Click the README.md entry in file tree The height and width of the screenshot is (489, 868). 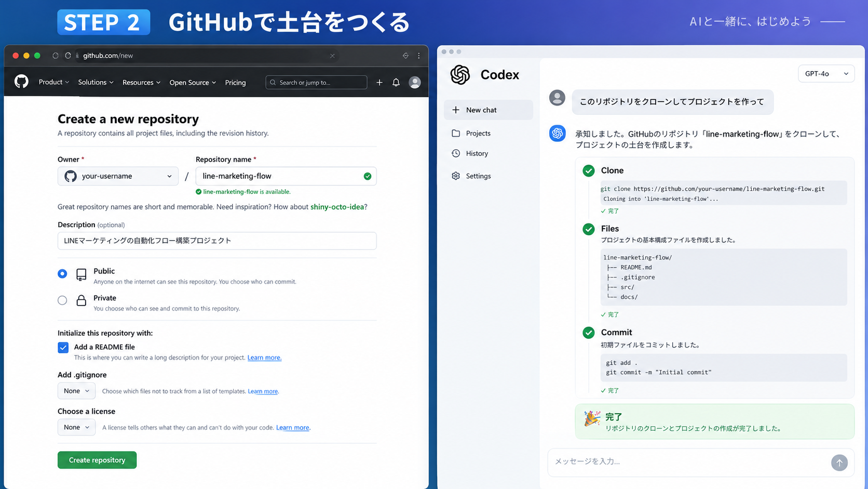636,267
